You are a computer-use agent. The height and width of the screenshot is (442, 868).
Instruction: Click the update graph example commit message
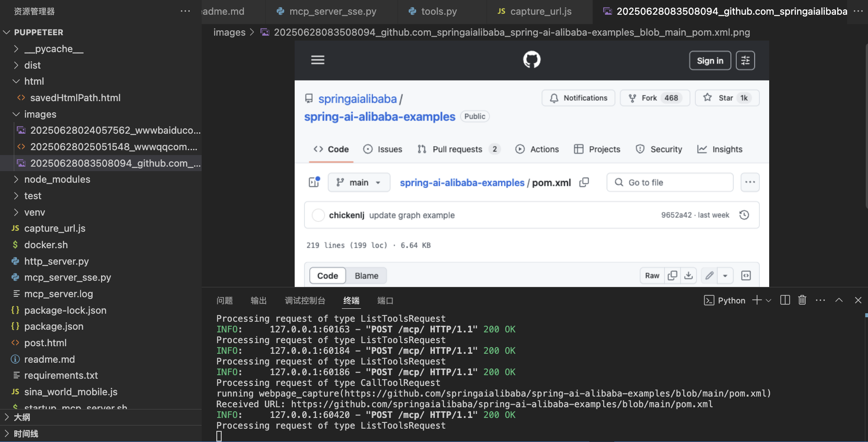tap(412, 215)
